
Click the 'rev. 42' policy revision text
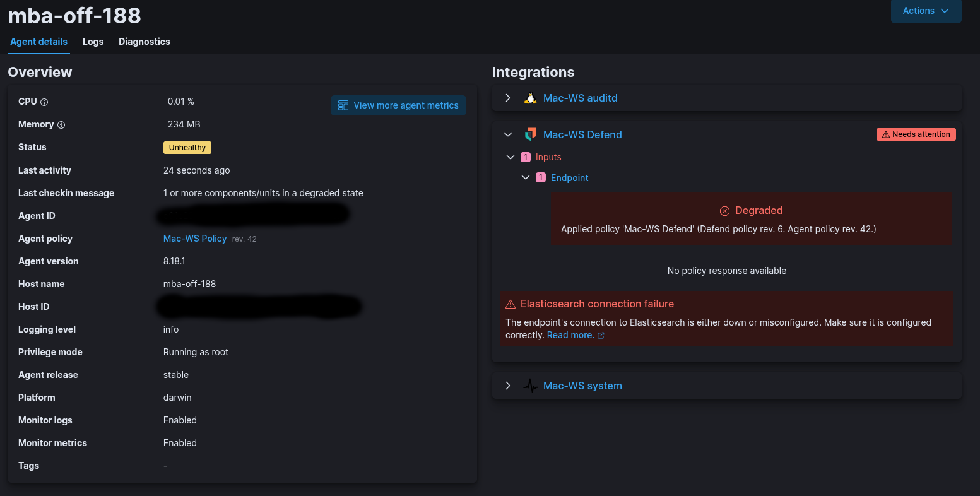(x=244, y=239)
